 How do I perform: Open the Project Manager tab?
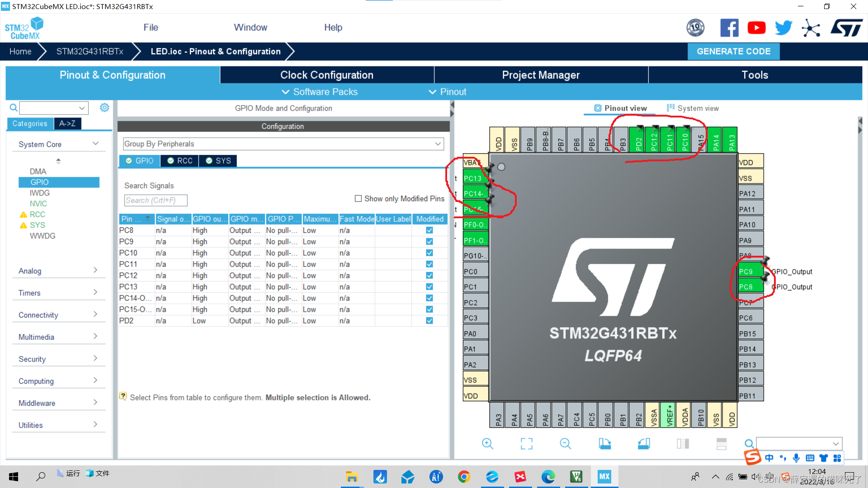(541, 75)
